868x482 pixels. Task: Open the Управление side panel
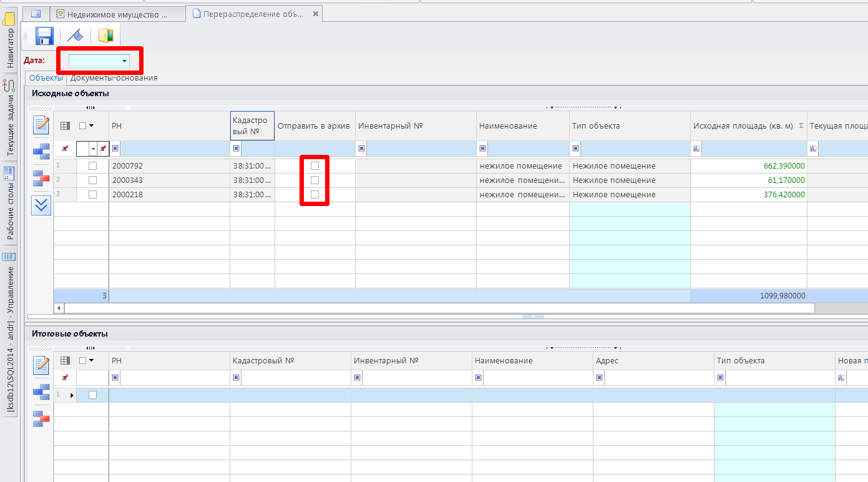(9, 331)
